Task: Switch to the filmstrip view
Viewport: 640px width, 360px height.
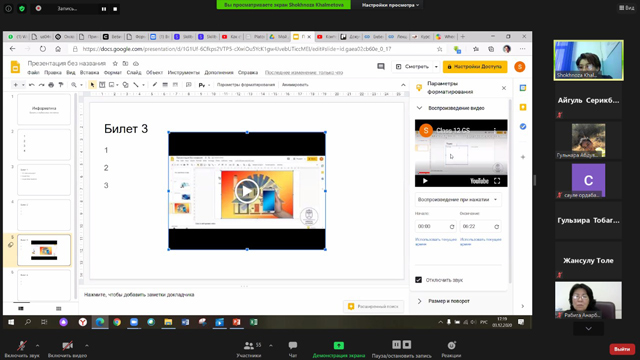Action: 21,309
